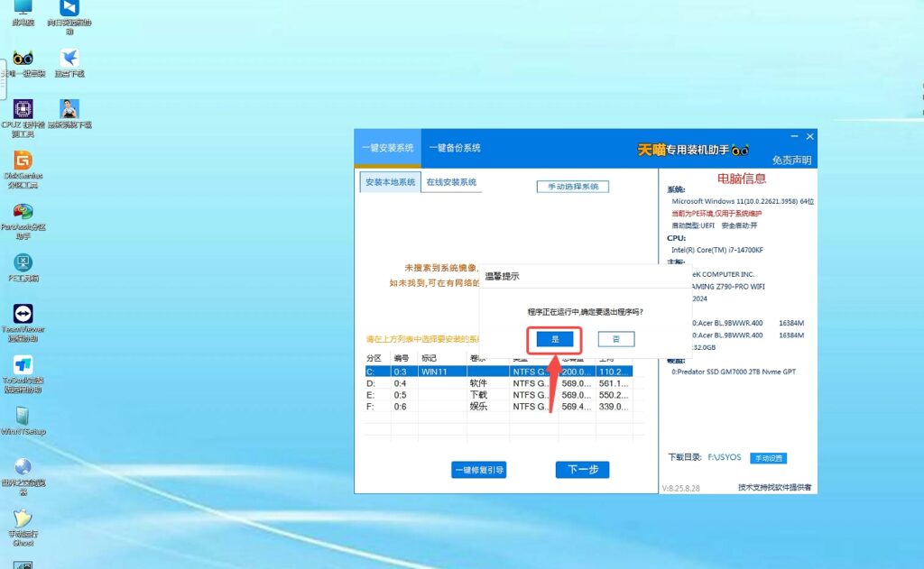Screen dimensions: 924x569
Task: Open the PartAssist partition assistant icon
Action: (x=23, y=213)
